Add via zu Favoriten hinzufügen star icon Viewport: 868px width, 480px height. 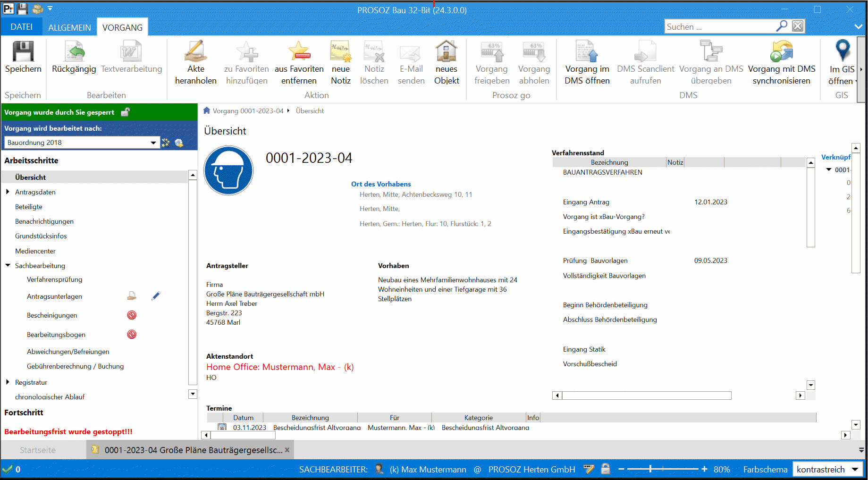pyautogui.click(x=247, y=51)
